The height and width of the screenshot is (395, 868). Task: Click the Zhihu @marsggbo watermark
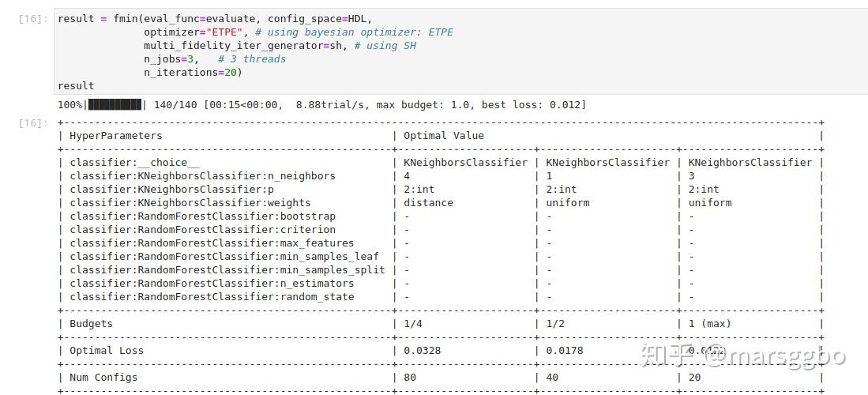(x=742, y=355)
